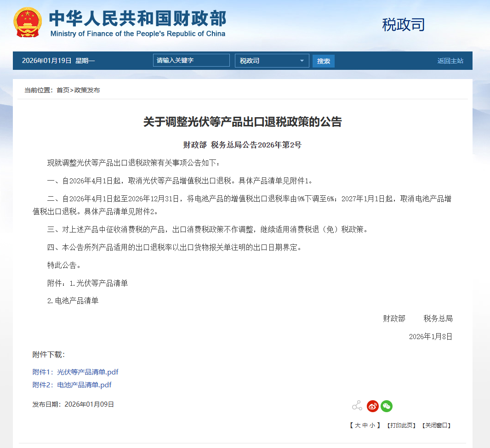Click the 请输入关键字 search input field

tap(191, 60)
